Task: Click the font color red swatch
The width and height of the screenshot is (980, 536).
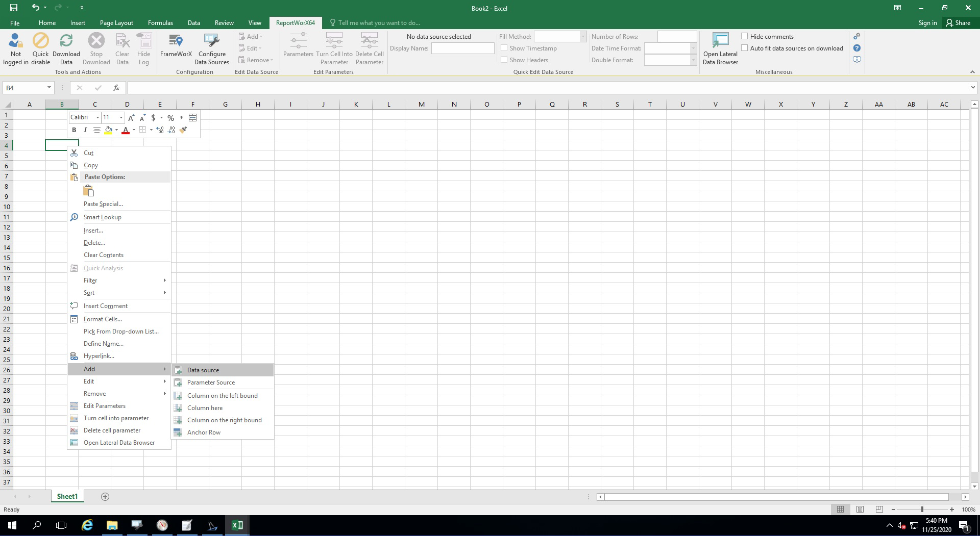Action: pos(126,130)
